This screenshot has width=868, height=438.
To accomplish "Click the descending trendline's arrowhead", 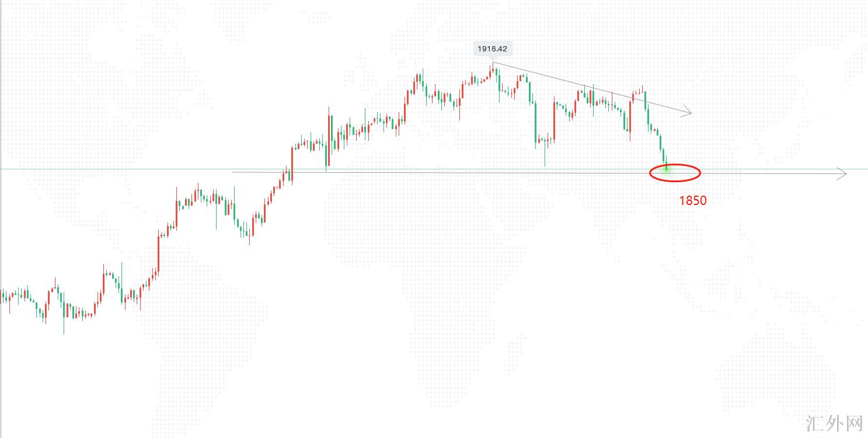I will [688, 112].
